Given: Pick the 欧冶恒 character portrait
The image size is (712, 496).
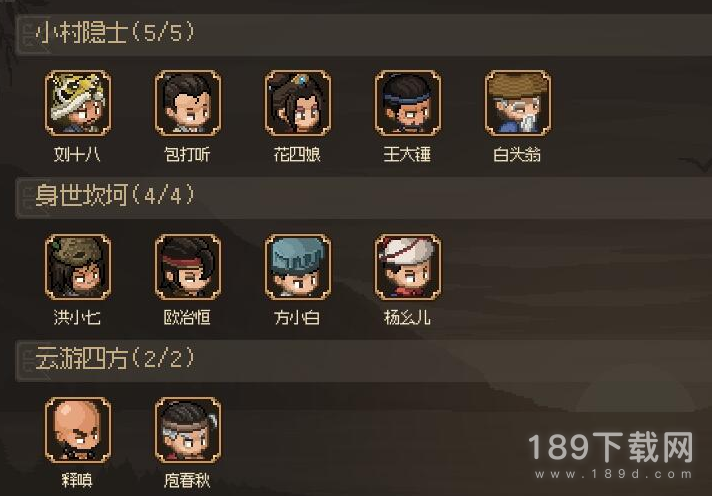Looking at the screenshot, I should point(188,267).
